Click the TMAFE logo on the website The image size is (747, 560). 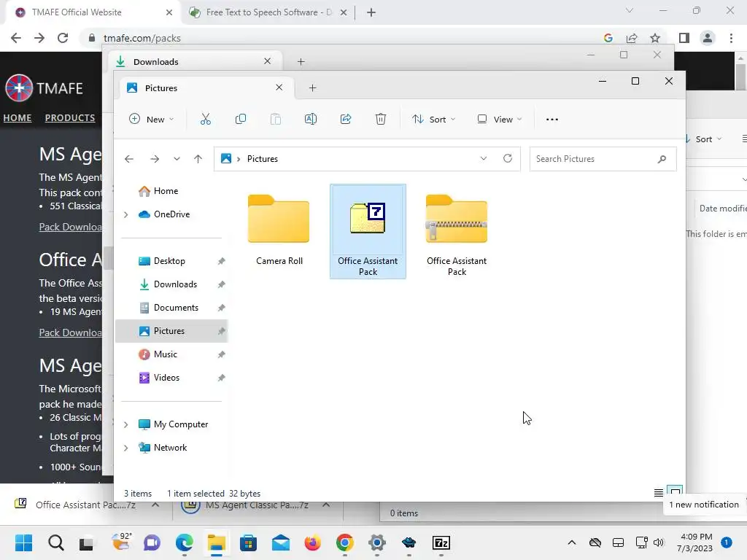click(44, 88)
